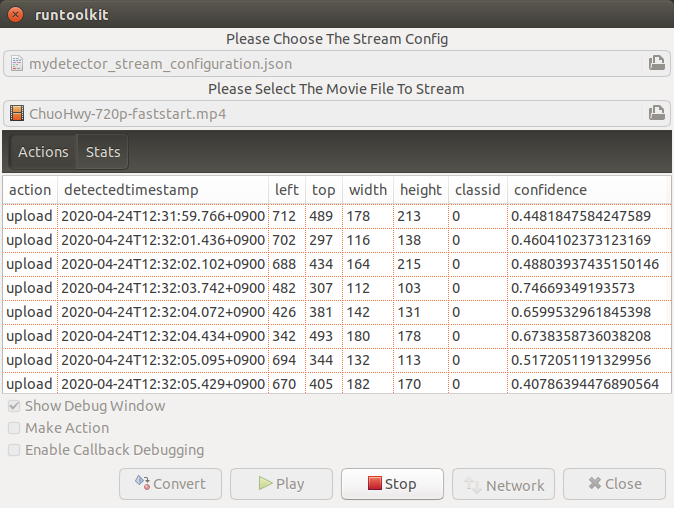This screenshot has width=674, height=508.
Task: Click the Convert button
Action: click(170, 484)
